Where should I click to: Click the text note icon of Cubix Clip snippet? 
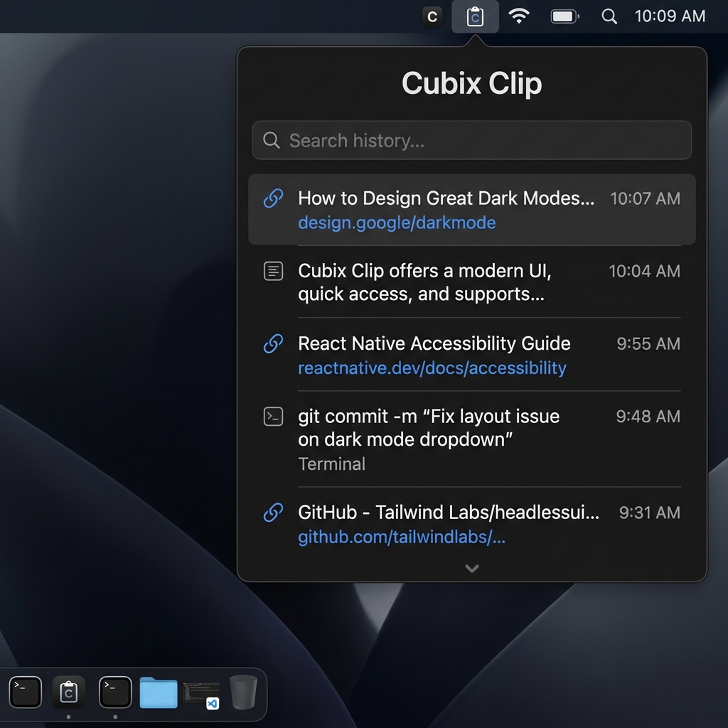point(273,271)
